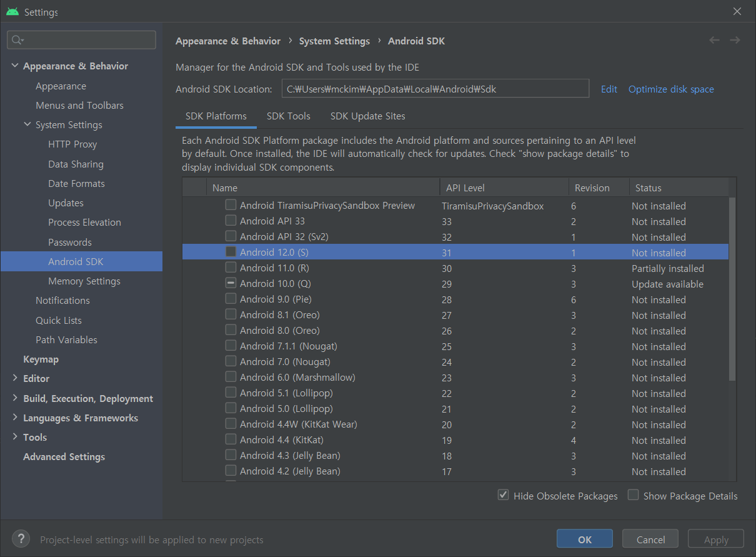Open Updates settings page

tap(66, 203)
